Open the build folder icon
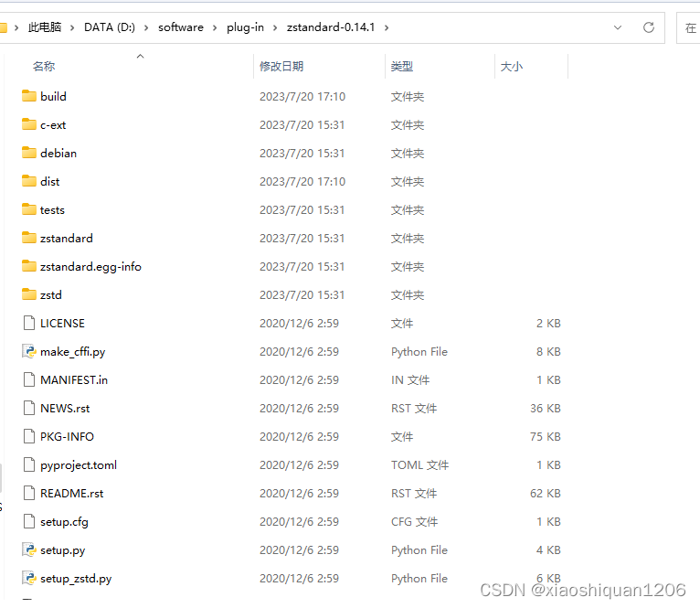The height and width of the screenshot is (608, 700). (x=29, y=96)
